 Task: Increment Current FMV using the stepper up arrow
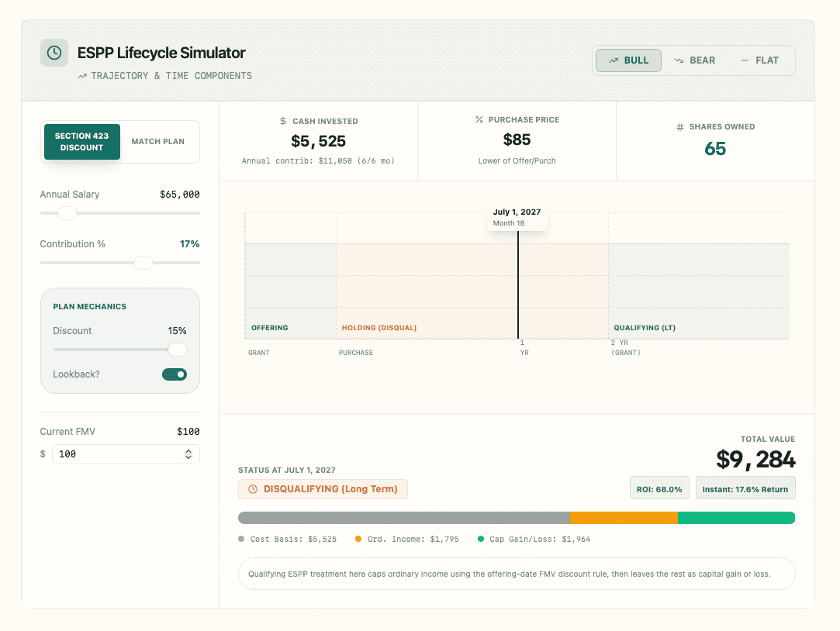tap(188, 450)
